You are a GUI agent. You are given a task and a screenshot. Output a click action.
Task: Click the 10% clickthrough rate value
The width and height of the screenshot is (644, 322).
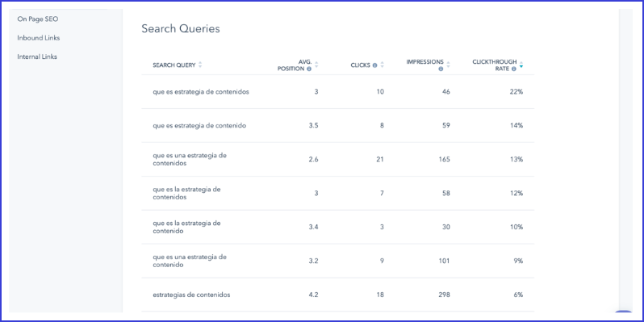(516, 227)
